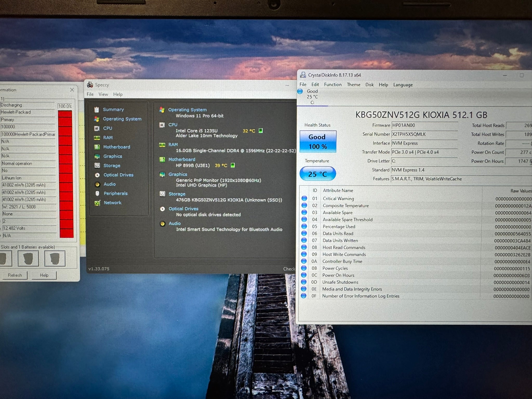Click the Attribute Name column header

[x=338, y=191]
